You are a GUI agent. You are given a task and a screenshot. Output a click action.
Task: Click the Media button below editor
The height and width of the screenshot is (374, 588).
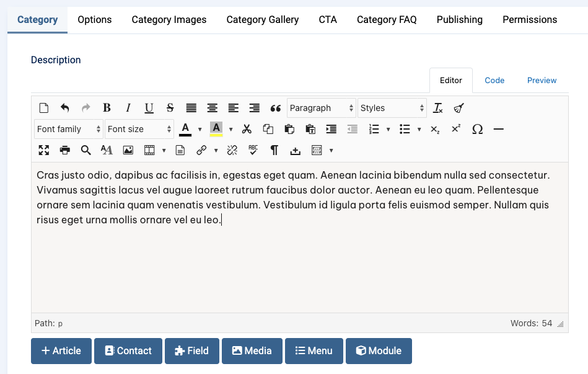click(x=252, y=351)
